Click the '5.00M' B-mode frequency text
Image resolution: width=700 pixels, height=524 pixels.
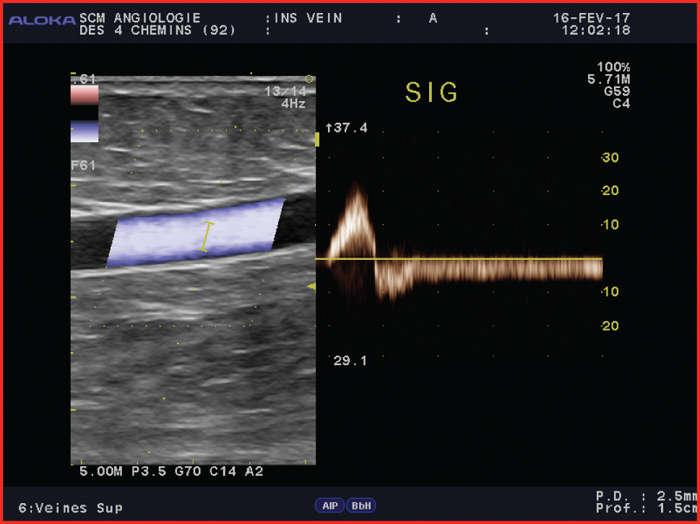click(101, 471)
